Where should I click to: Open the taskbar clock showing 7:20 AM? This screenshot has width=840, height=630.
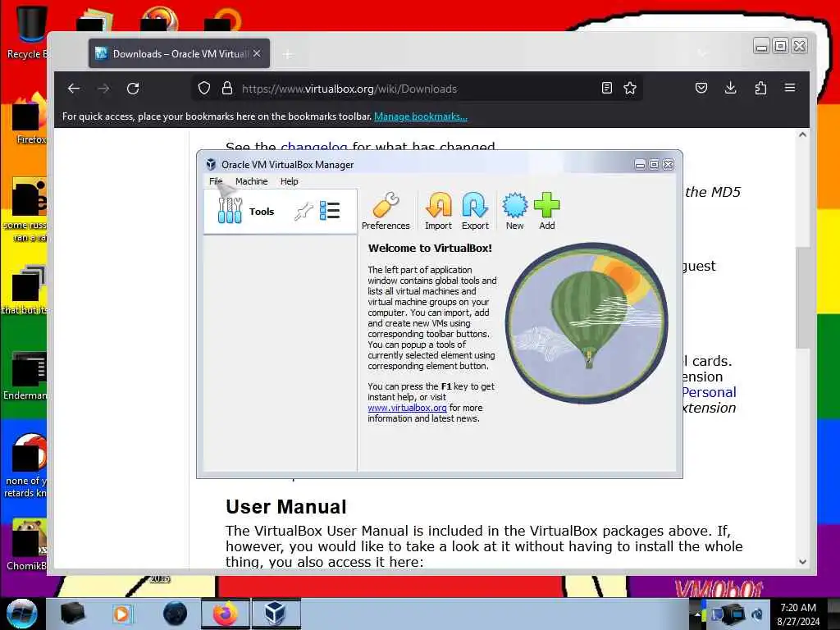coord(798,614)
